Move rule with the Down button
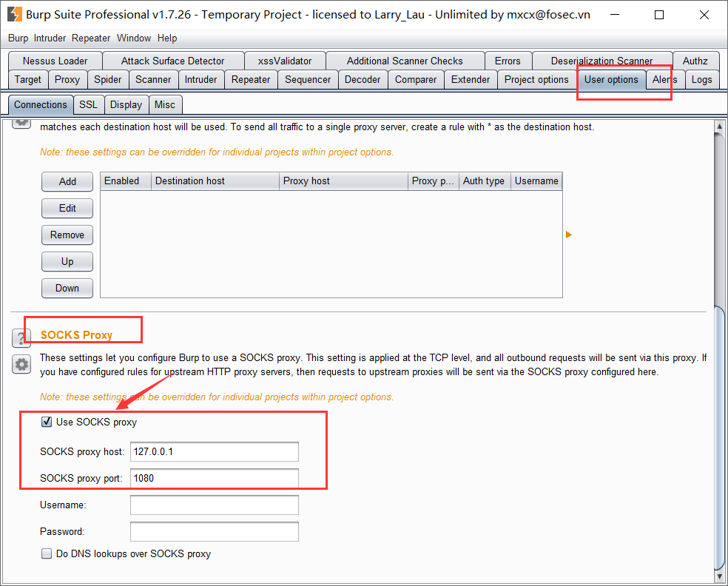The width and height of the screenshot is (728, 586). 67,288
